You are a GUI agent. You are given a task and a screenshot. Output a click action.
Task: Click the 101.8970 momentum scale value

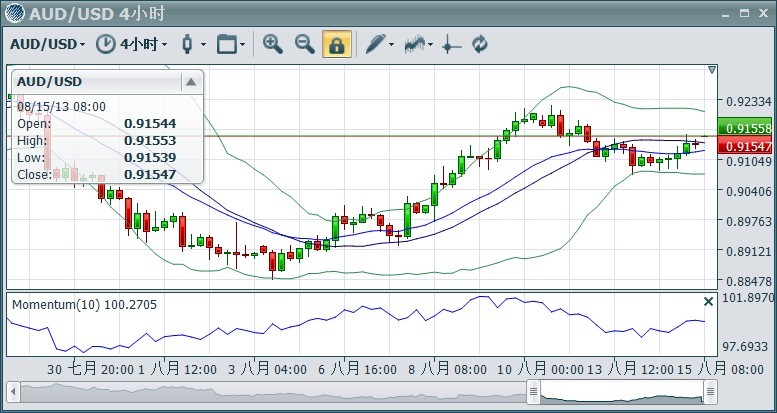tap(748, 298)
